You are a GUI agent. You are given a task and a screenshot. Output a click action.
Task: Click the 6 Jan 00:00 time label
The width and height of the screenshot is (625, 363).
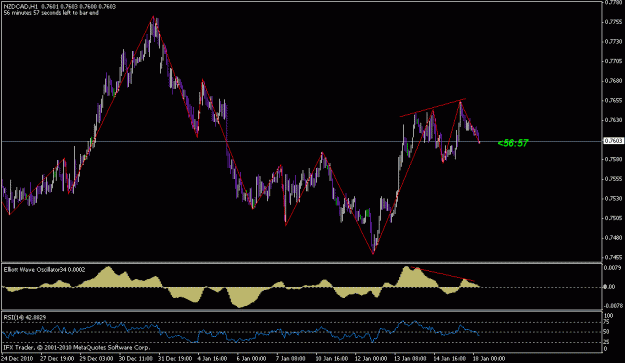click(252, 358)
